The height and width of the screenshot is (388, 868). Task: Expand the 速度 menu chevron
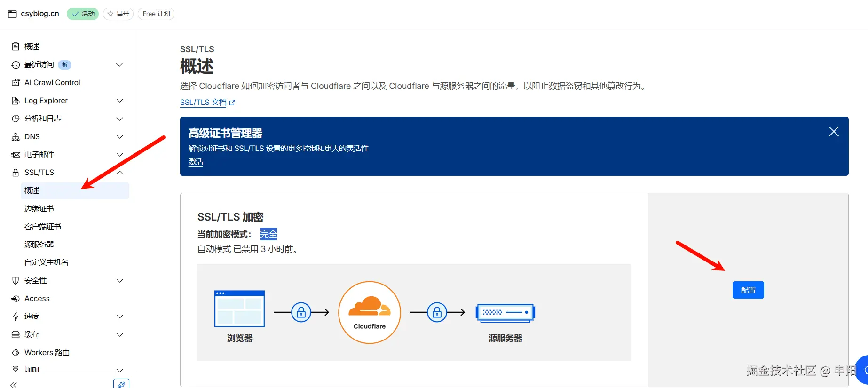pyautogui.click(x=119, y=317)
